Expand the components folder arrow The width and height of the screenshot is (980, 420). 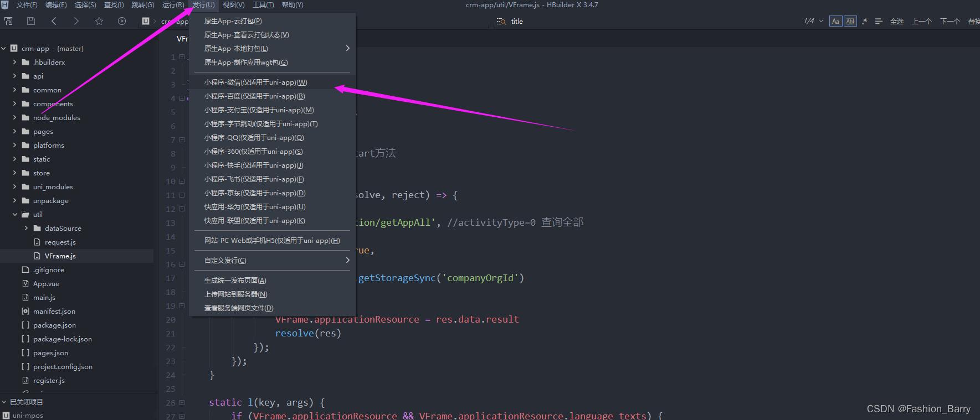pos(15,103)
